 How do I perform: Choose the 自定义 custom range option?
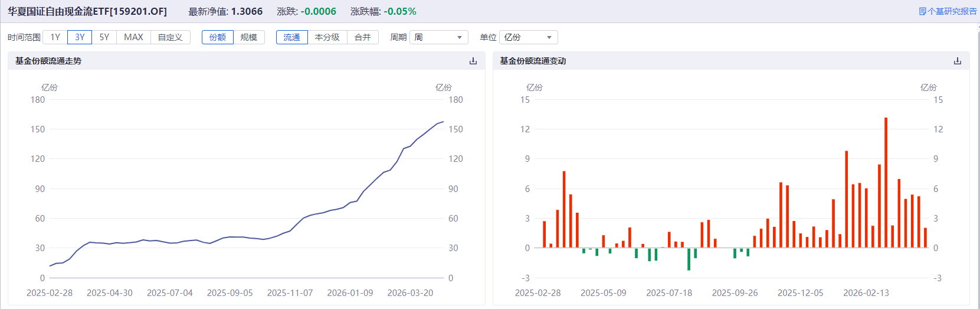click(x=171, y=37)
